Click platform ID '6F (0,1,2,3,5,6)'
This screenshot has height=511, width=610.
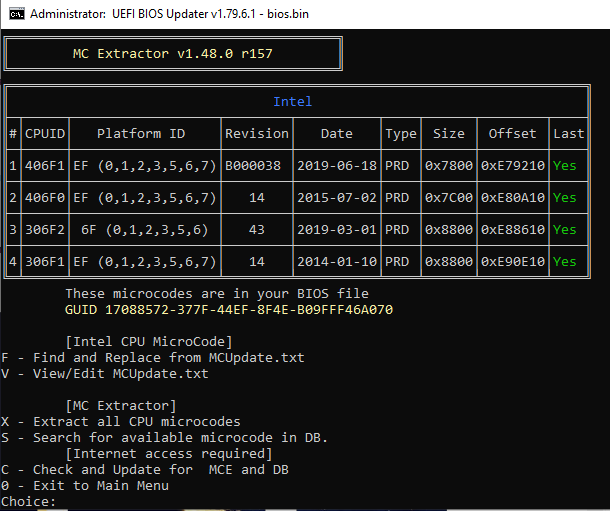tap(145, 230)
